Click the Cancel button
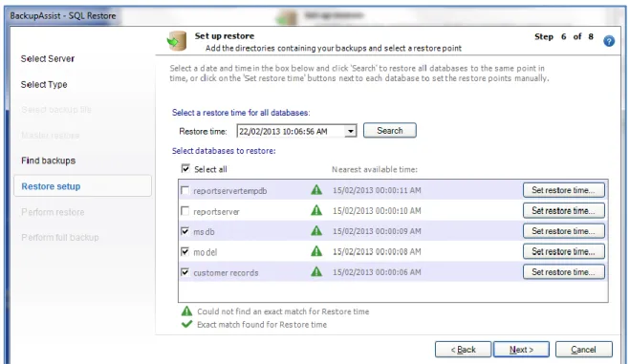This screenshot has height=364, width=630. click(x=584, y=349)
